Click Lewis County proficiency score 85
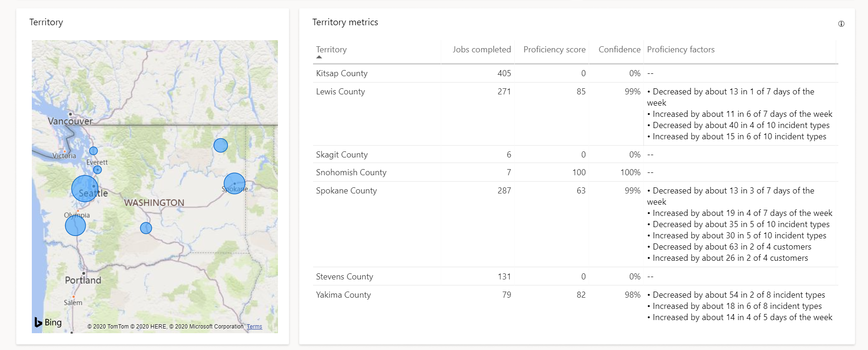The height and width of the screenshot is (350, 868). [581, 92]
